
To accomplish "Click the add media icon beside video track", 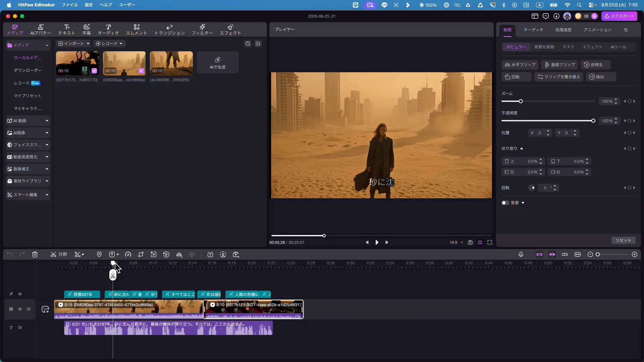I will 45,309.
